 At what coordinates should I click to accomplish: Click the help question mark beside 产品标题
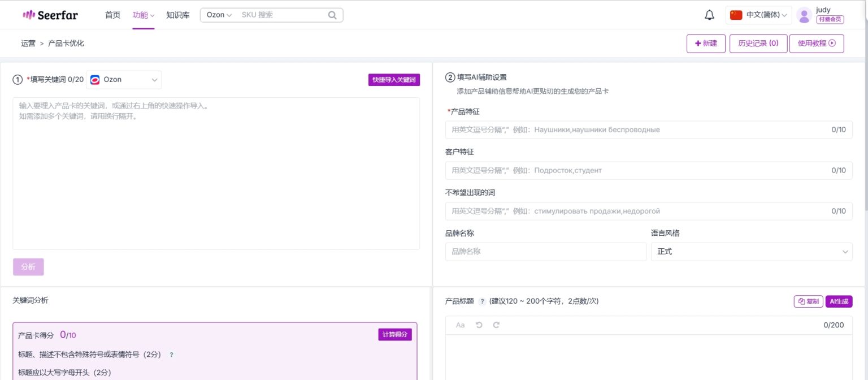point(481,301)
